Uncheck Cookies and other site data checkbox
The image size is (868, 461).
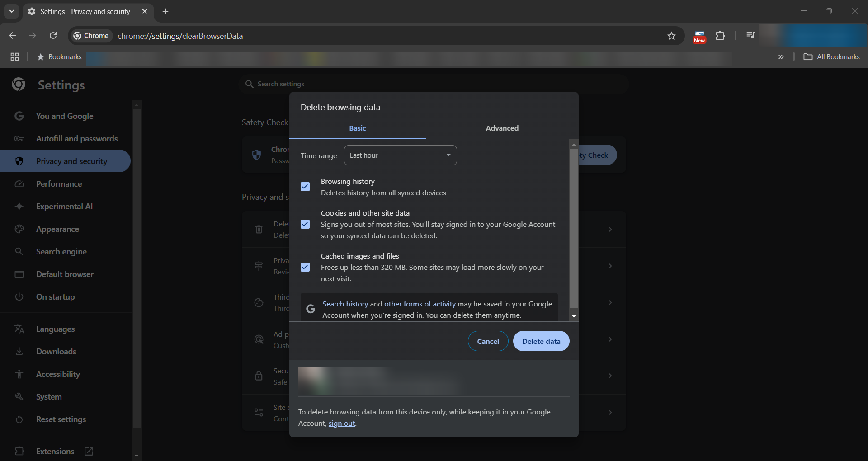(x=305, y=224)
